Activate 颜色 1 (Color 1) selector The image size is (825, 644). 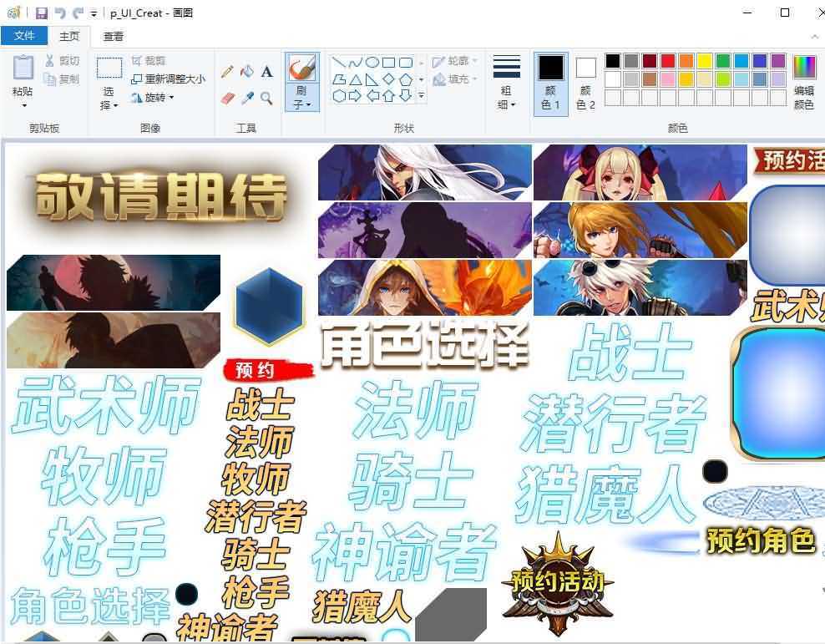click(550, 83)
